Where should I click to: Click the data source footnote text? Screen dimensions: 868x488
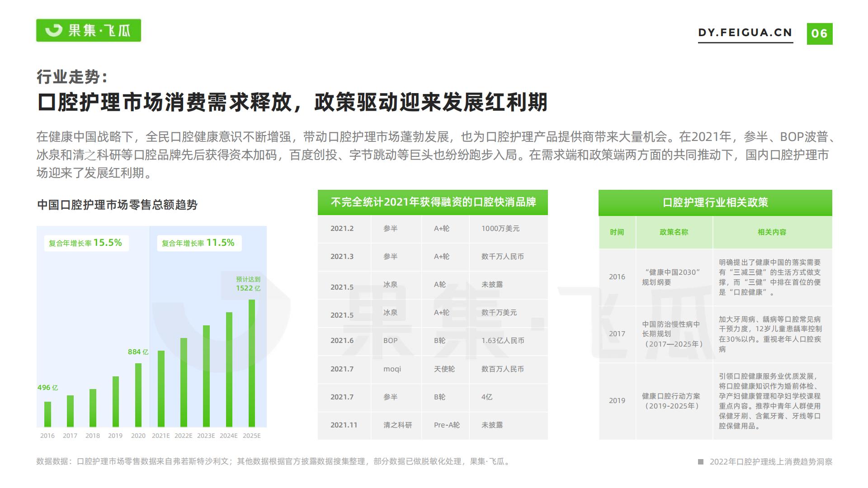[274, 461]
